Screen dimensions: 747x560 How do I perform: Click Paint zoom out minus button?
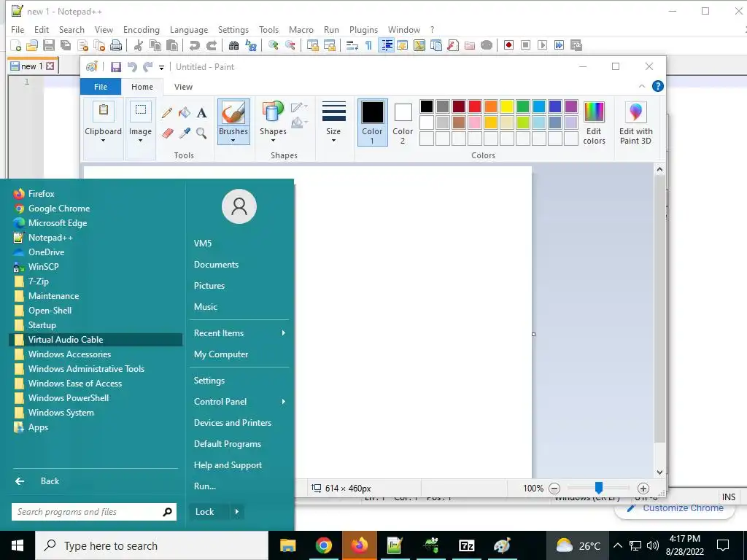coord(554,488)
